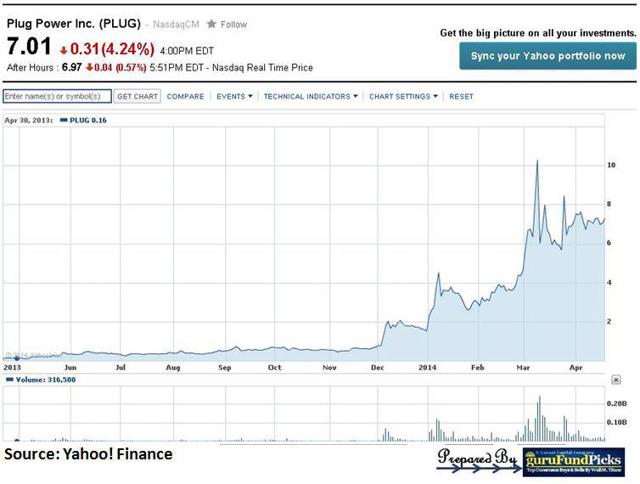Screen dimensions: 640x484
Task: Click the 2014 label on the time axis
Action: tap(427, 367)
